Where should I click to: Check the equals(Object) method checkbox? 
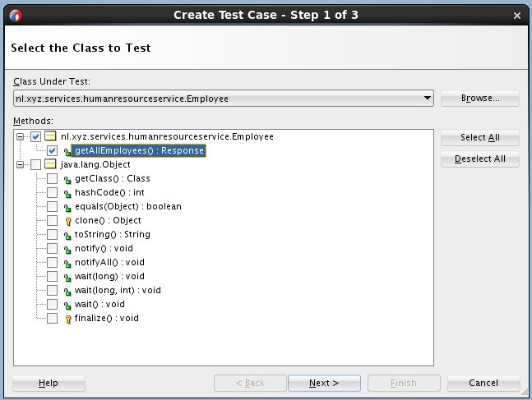[x=53, y=207]
